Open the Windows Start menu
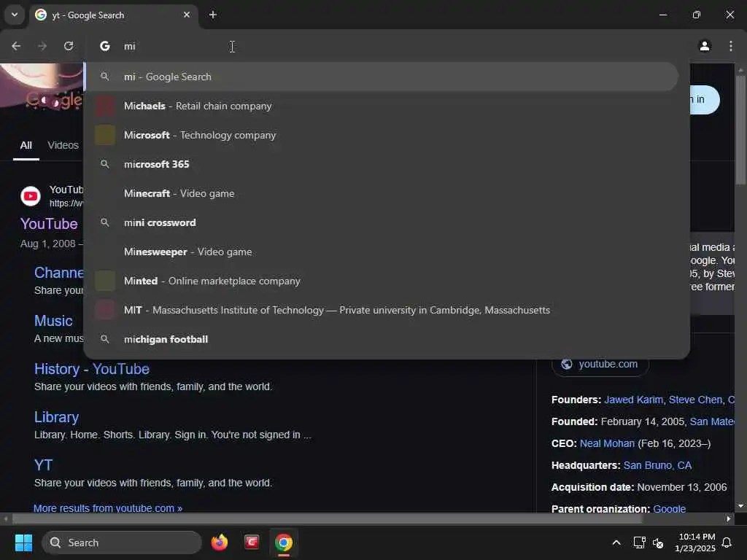Image resolution: width=747 pixels, height=560 pixels. (x=23, y=542)
